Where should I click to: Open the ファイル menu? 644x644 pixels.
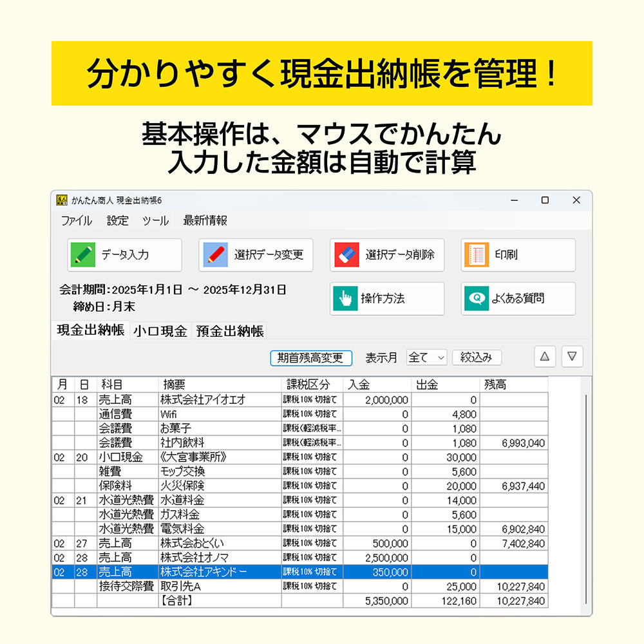tap(77, 221)
